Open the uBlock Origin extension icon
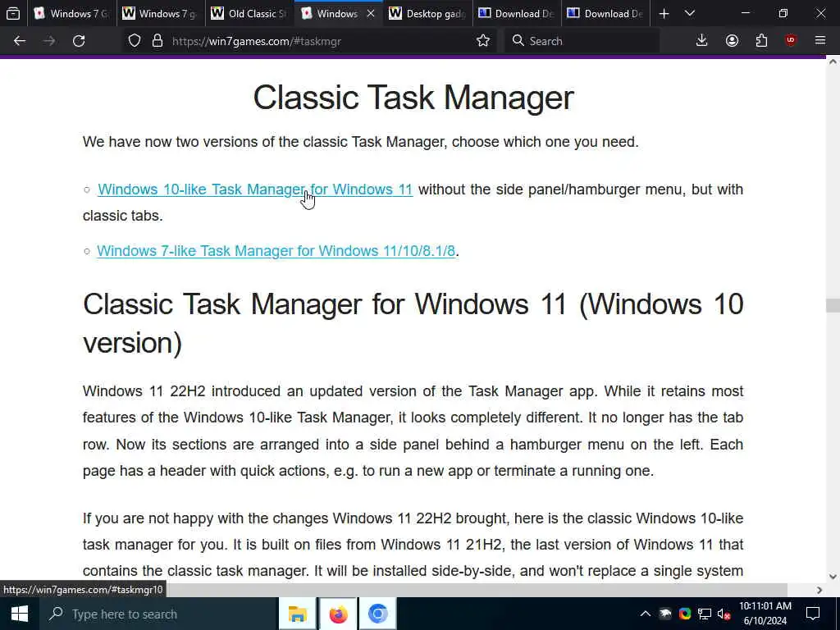840x630 pixels. [x=791, y=41]
